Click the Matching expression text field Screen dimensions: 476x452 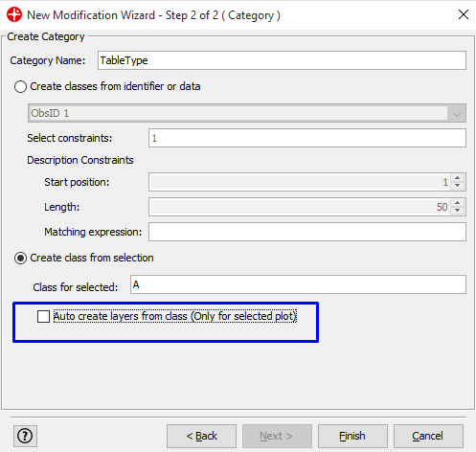tap(307, 232)
